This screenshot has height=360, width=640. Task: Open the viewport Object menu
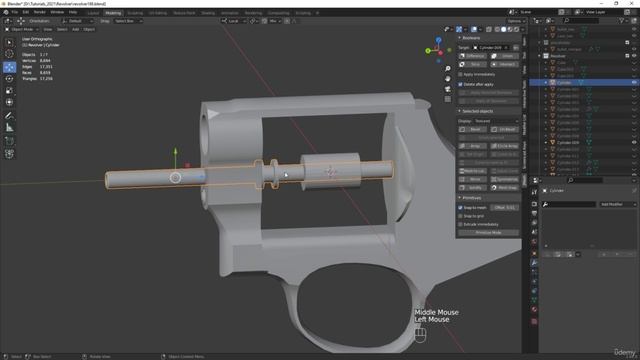pos(89,29)
